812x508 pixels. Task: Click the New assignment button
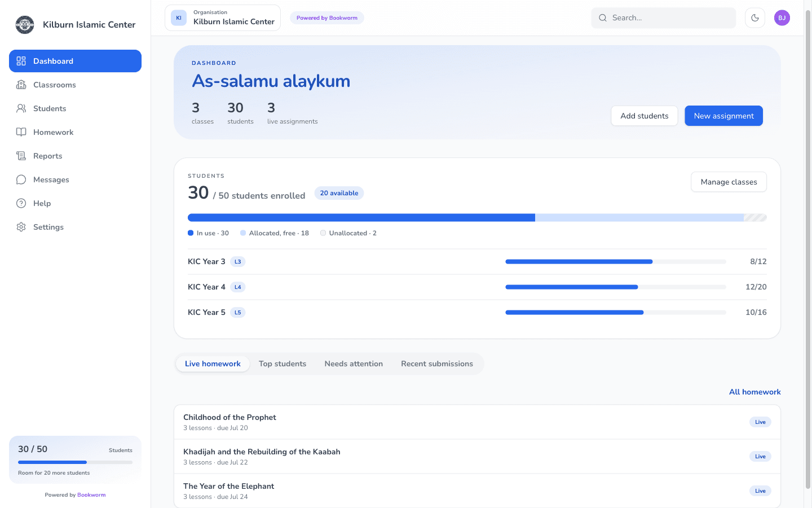(x=723, y=116)
